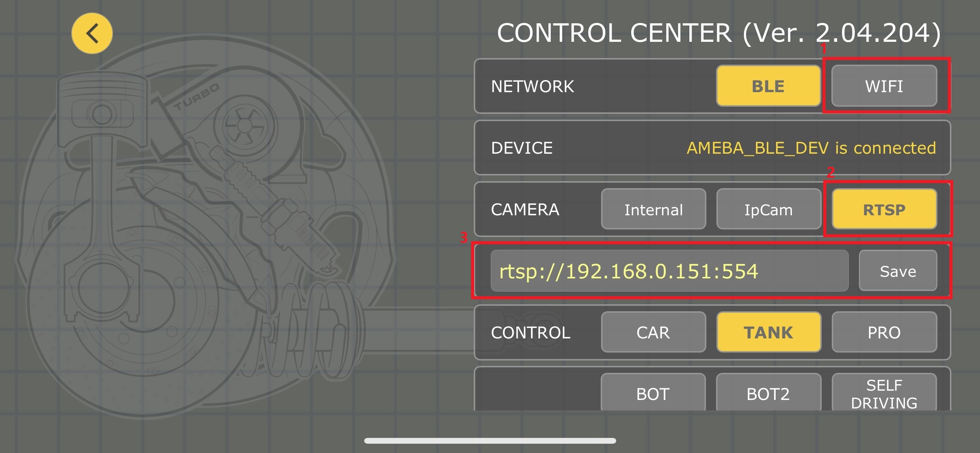The width and height of the screenshot is (980, 453).
Task: Tap the yellow back arrow icon
Action: [92, 33]
